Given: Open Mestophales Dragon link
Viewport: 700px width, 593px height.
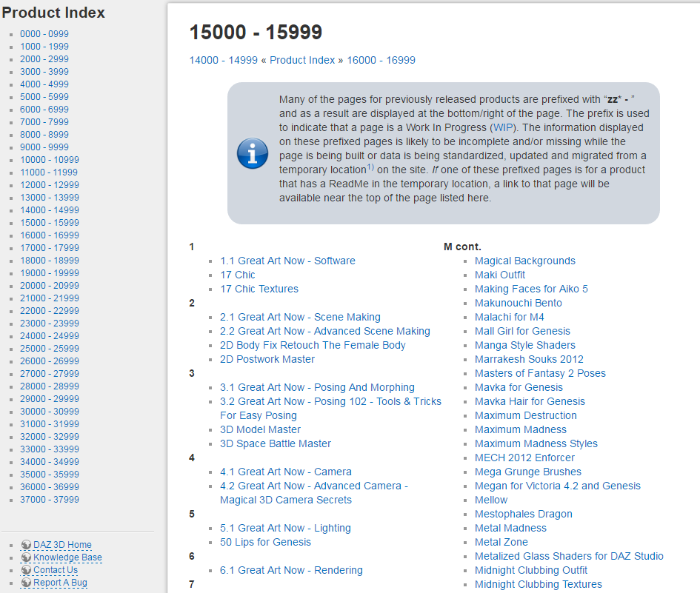Looking at the screenshot, I should tap(523, 514).
